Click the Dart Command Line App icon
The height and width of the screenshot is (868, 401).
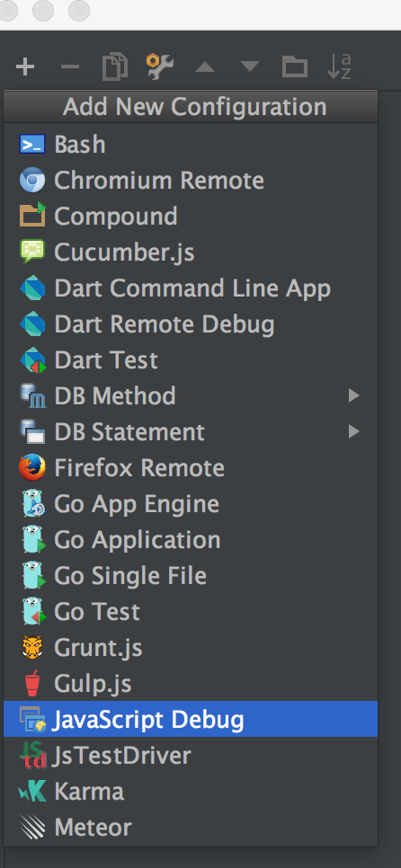pos(32,288)
